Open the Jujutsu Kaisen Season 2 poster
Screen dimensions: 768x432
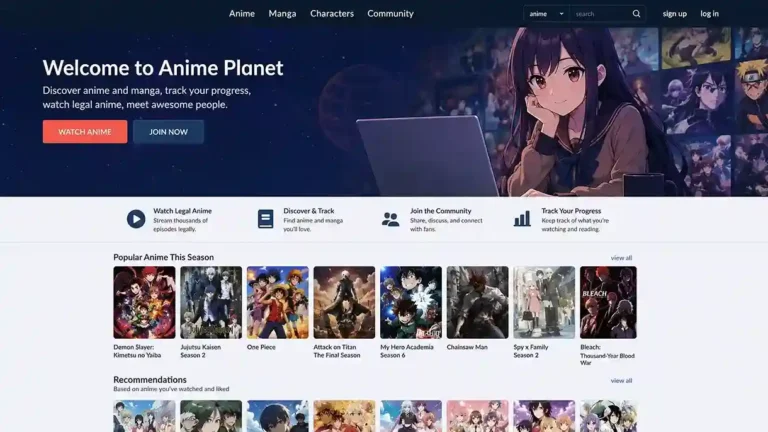211,302
